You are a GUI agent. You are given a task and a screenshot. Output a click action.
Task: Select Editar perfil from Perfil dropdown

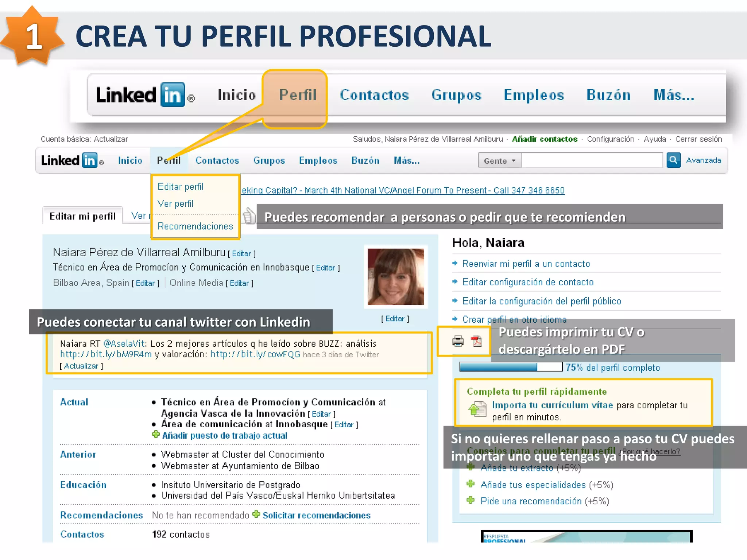tap(181, 187)
